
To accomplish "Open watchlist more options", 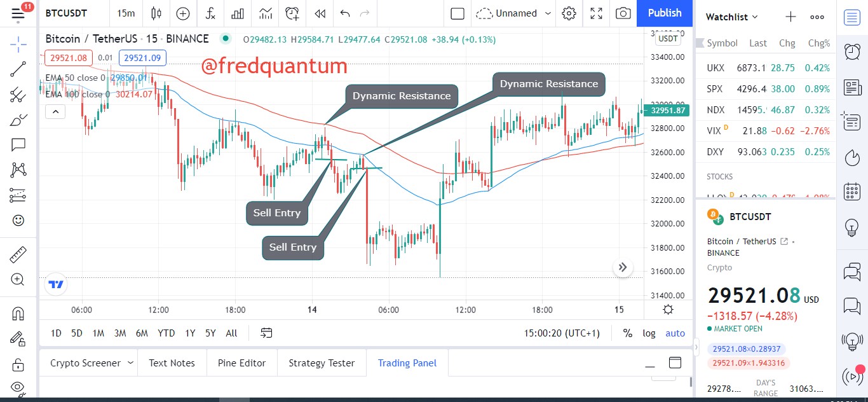I will (817, 17).
